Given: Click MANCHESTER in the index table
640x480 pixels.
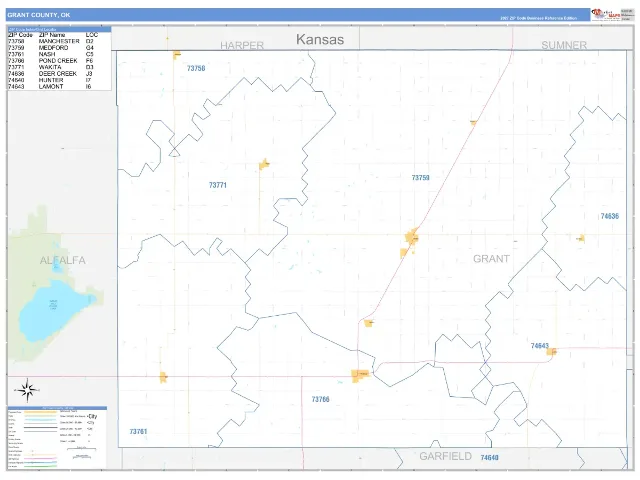Looking at the screenshot, I should [x=59, y=41].
